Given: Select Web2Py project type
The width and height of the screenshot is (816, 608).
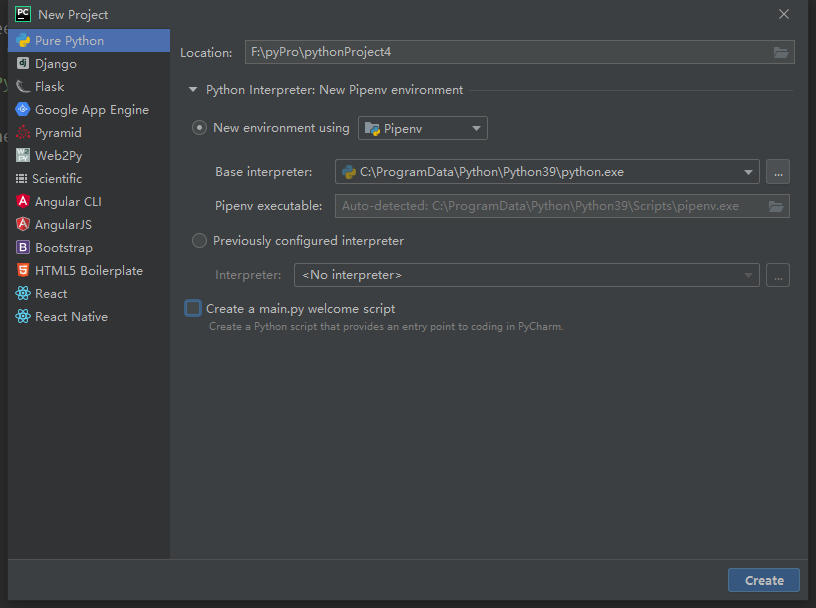Looking at the screenshot, I should pos(89,155).
